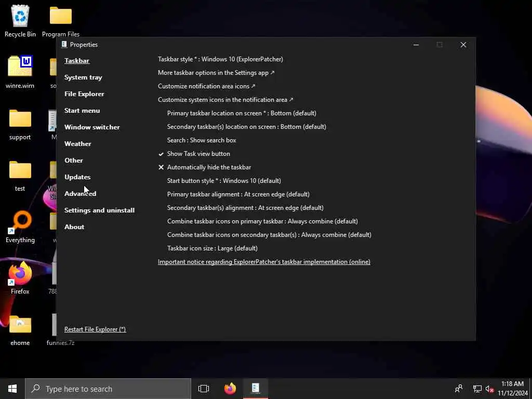
Task: Open the Program Files folder icon
Action: pyautogui.click(x=61, y=20)
